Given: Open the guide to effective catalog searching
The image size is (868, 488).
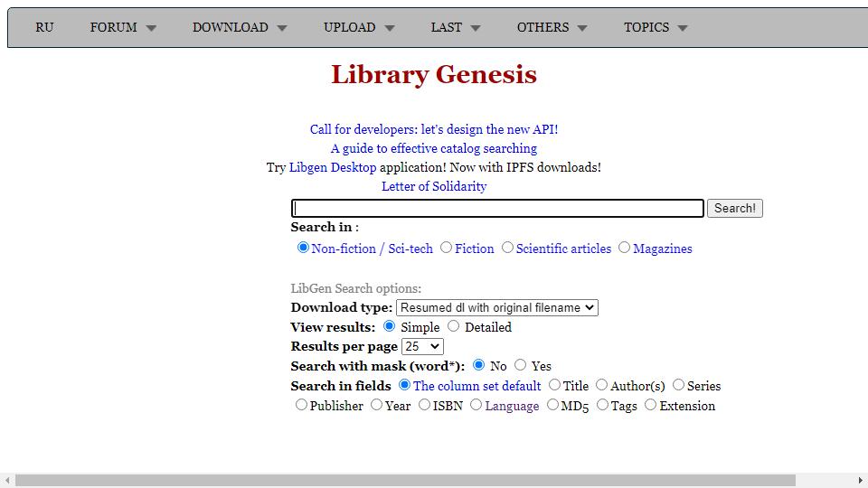Looking at the screenshot, I should click(x=434, y=148).
